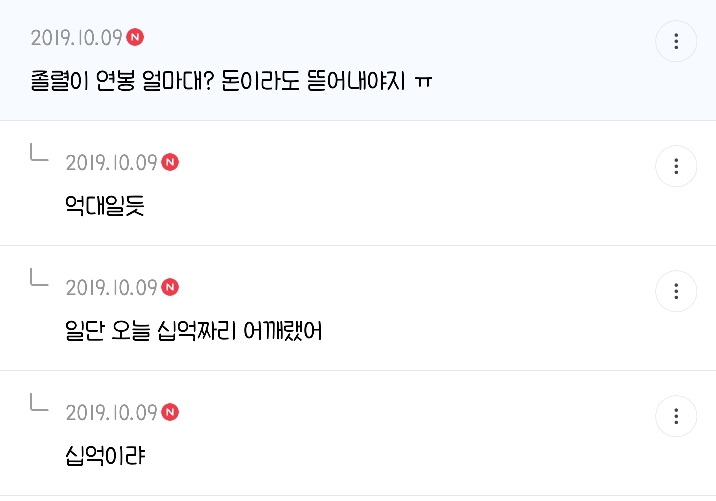Open three-dot menu on the '십억이랴' reply
The image size is (716, 501).
pos(676,415)
